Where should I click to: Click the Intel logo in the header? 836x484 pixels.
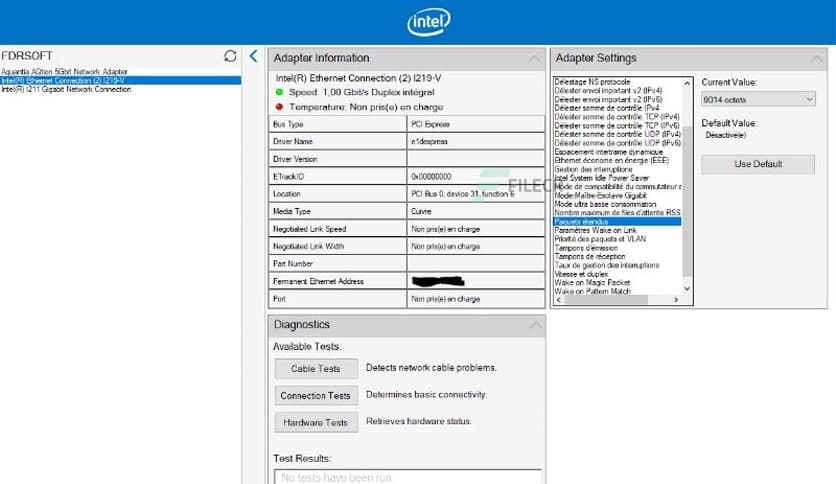429,22
